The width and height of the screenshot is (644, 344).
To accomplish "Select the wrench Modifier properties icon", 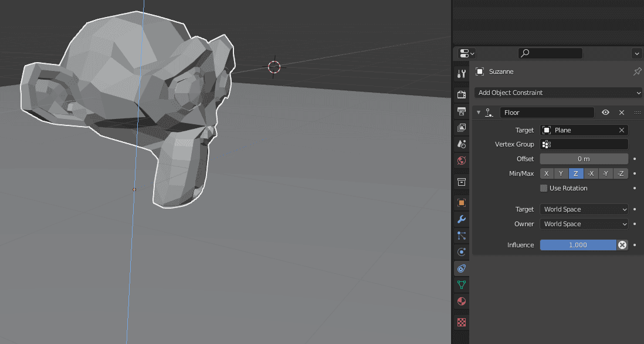I will pos(461,219).
